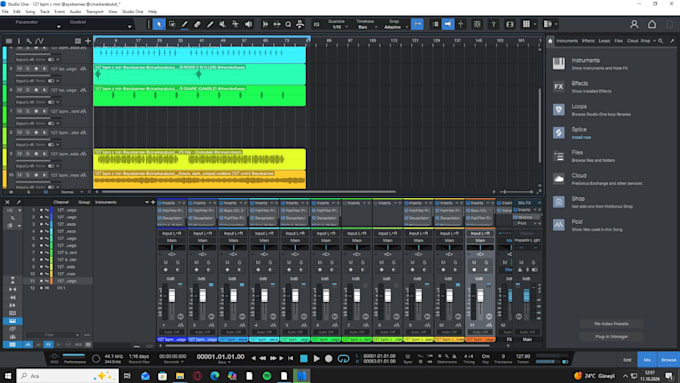
Task: Switch to the Loops browser tab
Action: click(x=604, y=41)
